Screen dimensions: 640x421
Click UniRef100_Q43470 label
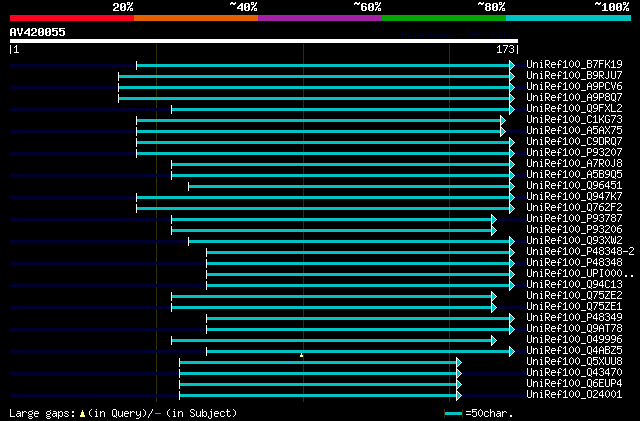(x=574, y=373)
